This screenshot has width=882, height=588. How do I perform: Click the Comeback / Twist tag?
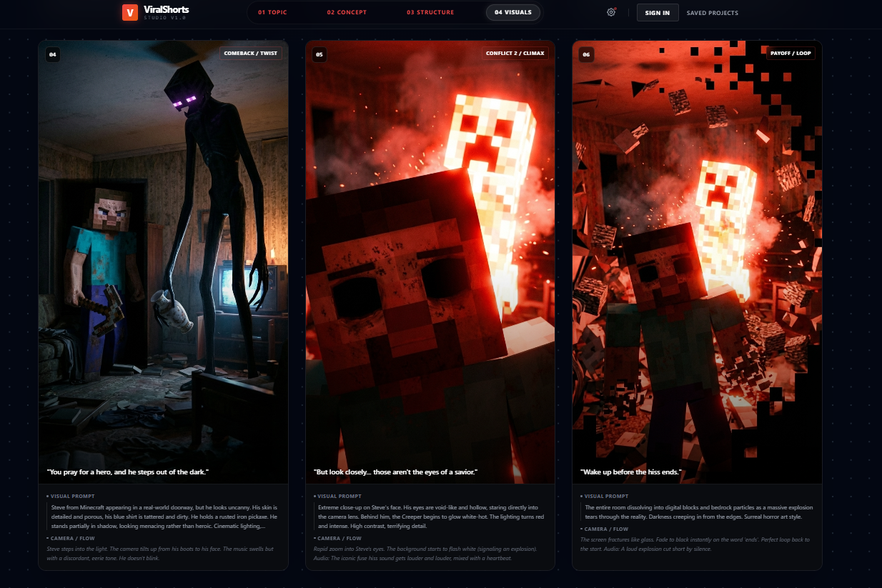250,54
